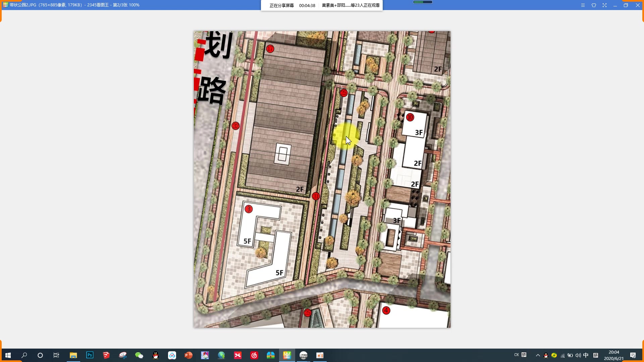The width and height of the screenshot is (644, 362).
Task: Open the orange-dot white app icon on taskbar
Action: click(x=320, y=355)
